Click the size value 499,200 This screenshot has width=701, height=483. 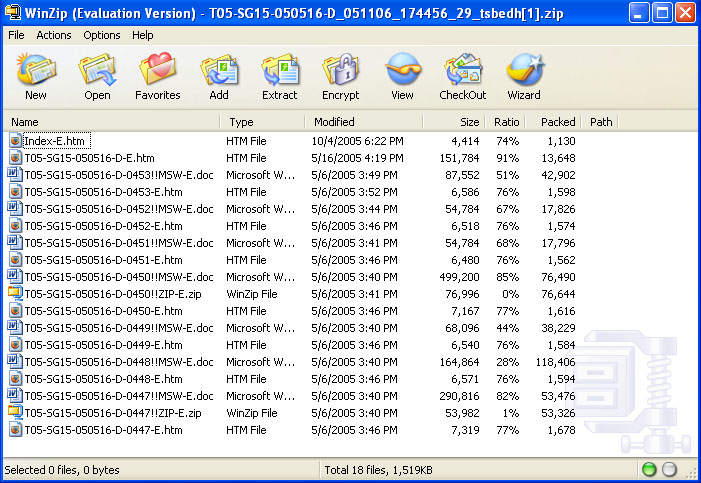459,277
